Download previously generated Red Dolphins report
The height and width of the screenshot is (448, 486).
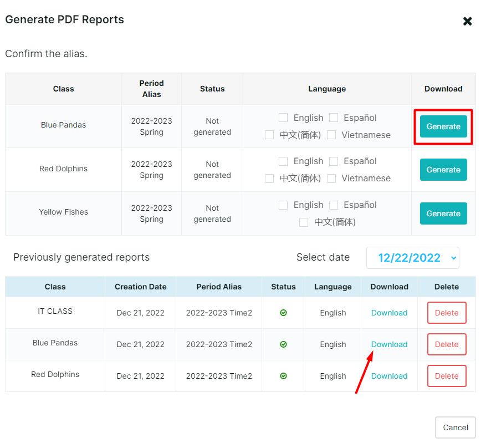tap(389, 376)
